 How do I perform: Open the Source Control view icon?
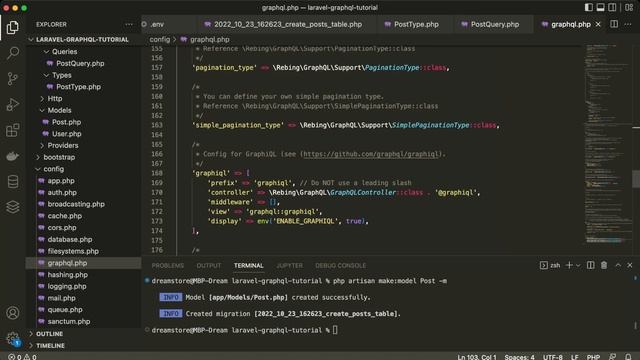(13, 79)
